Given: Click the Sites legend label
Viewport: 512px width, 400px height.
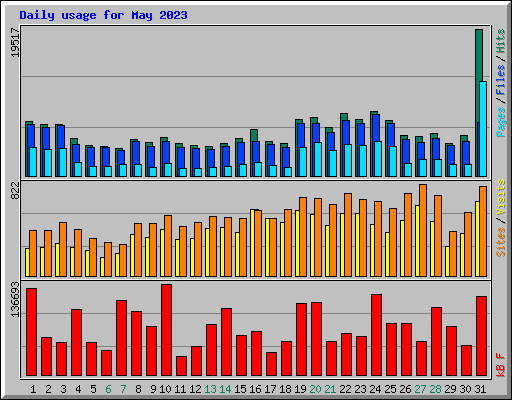Looking at the screenshot, I should click(501, 242).
